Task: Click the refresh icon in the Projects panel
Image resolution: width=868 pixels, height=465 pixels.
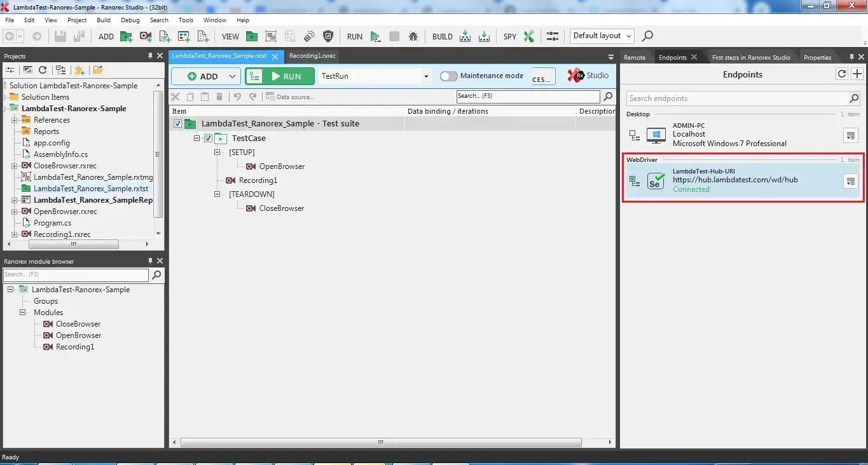Action: 42,70
